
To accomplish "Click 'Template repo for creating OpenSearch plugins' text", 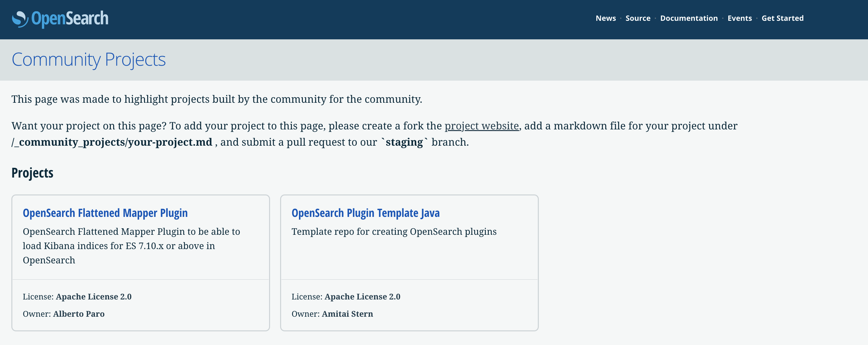I will (394, 232).
